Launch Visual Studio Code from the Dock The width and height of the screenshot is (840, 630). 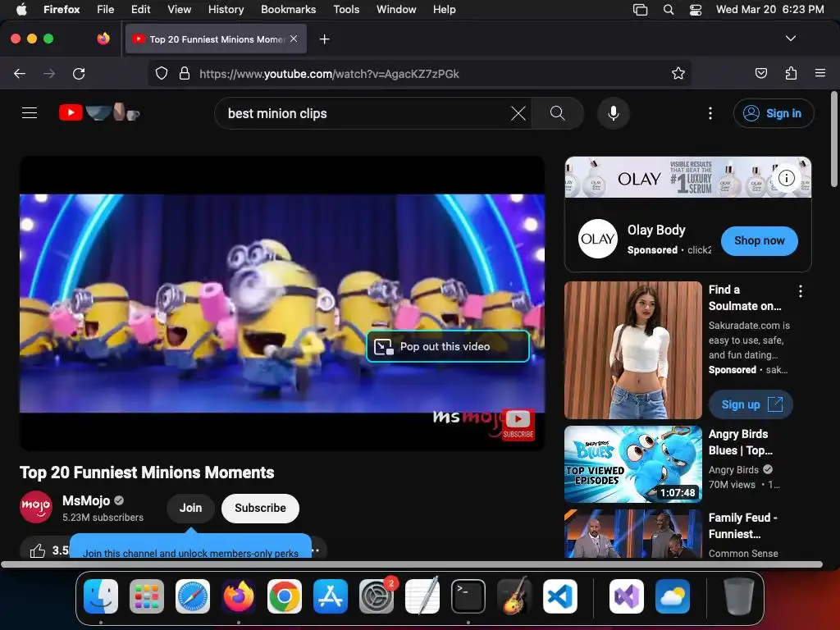[559, 596]
